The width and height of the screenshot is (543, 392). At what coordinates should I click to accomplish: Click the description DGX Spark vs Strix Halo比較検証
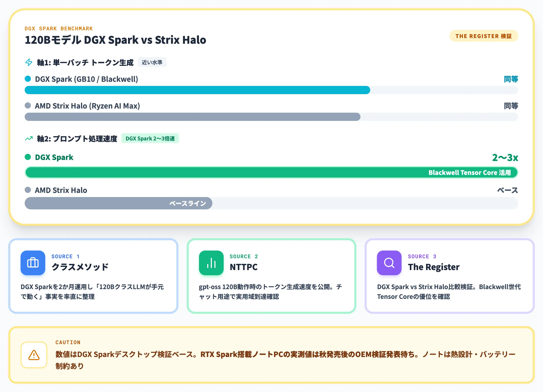449,292
